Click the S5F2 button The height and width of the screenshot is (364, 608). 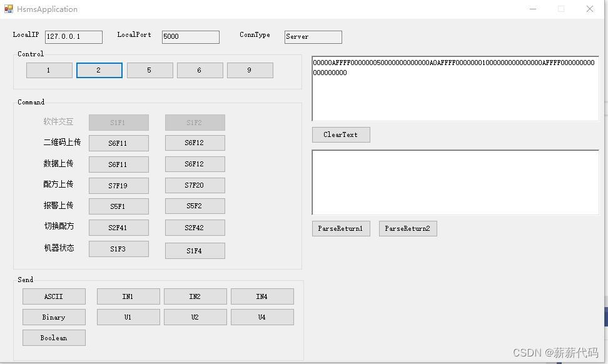pyautogui.click(x=195, y=206)
